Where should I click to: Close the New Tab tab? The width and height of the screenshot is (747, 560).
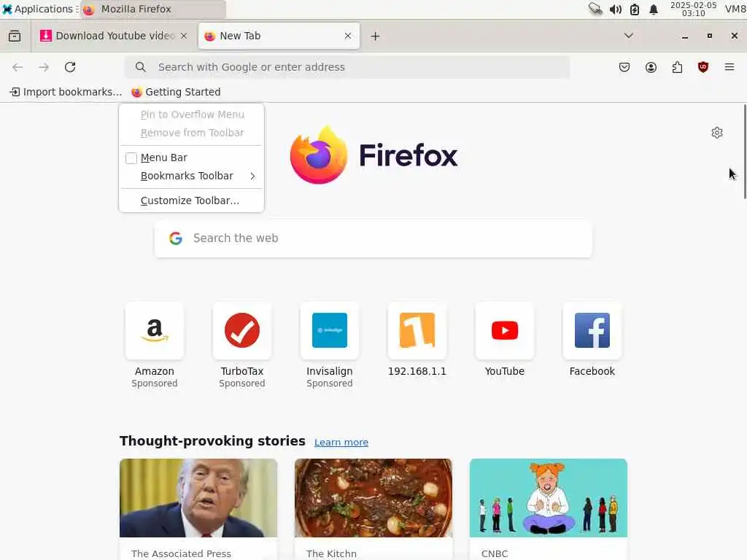(348, 36)
